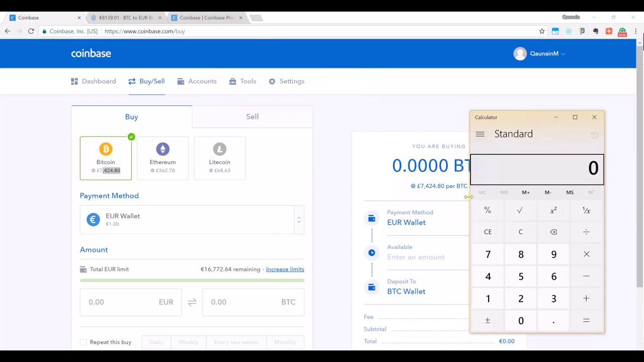The height and width of the screenshot is (362, 644).
Task: Click the Calculator reciprocal 1/x key
Action: point(586,210)
